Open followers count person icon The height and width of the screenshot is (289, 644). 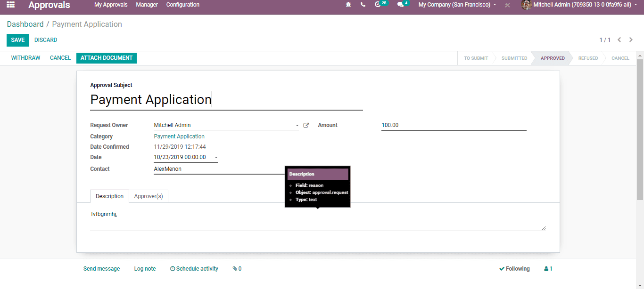coord(548,269)
